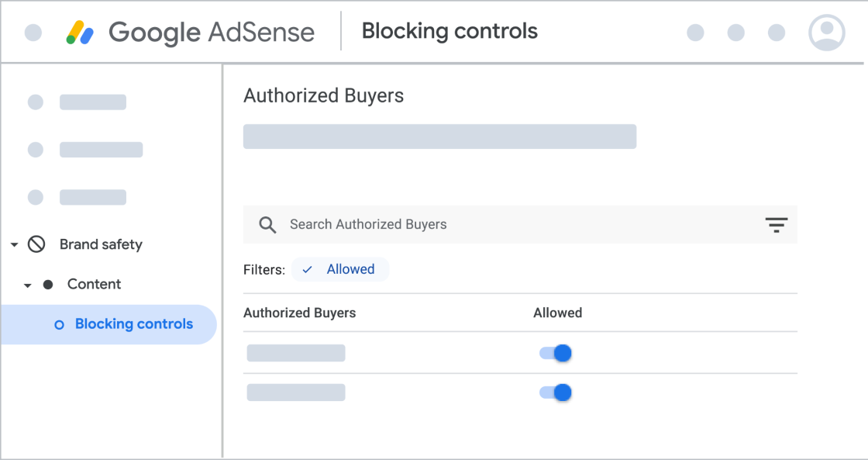Viewport: 868px width, 460px height.
Task: Click the magnifying glass search icon
Action: pyautogui.click(x=267, y=225)
